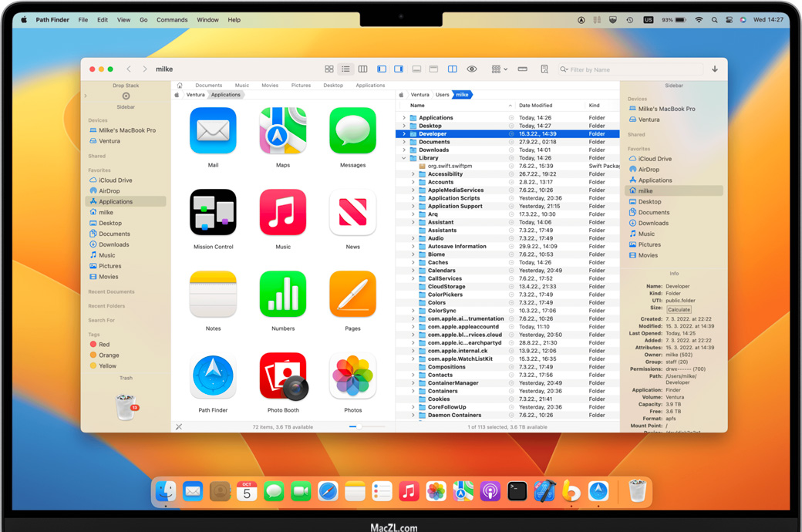Image resolution: width=802 pixels, height=532 pixels.
Task: Switch to icon view in the toolbar
Action: point(329,69)
